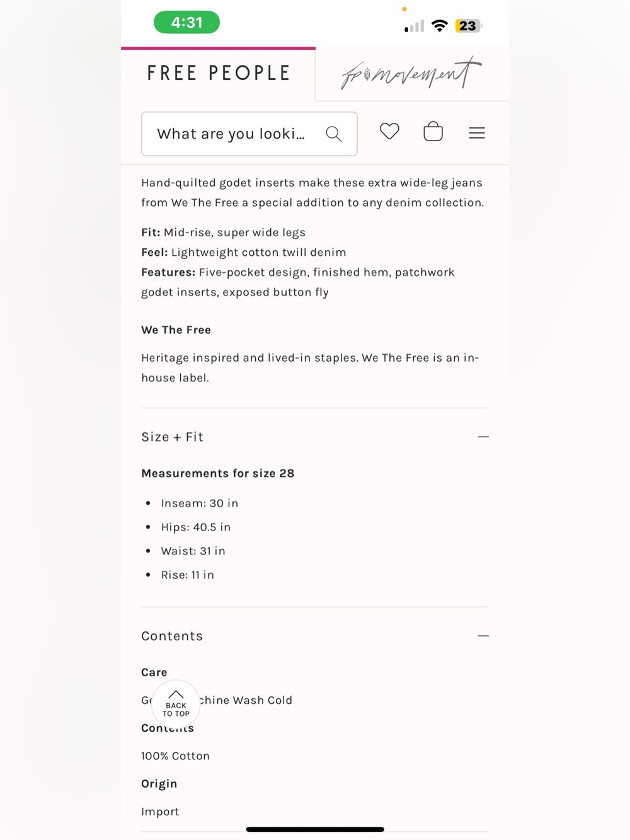Tap the green 4:31 time pill

click(187, 23)
